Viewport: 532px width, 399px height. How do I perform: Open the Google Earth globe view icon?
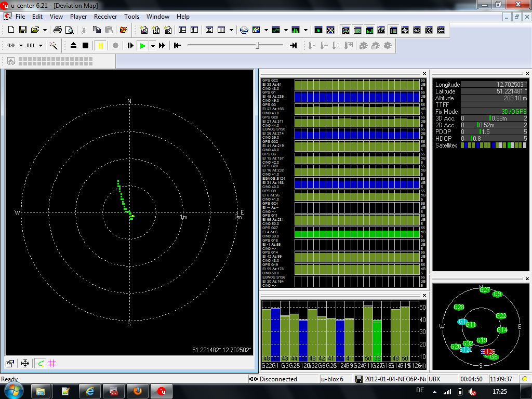click(244, 30)
